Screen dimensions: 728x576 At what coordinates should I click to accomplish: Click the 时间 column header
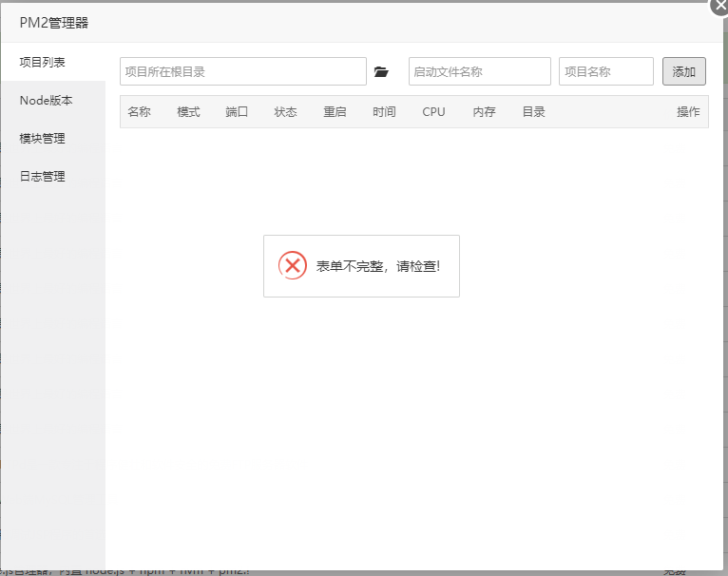(x=384, y=112)
